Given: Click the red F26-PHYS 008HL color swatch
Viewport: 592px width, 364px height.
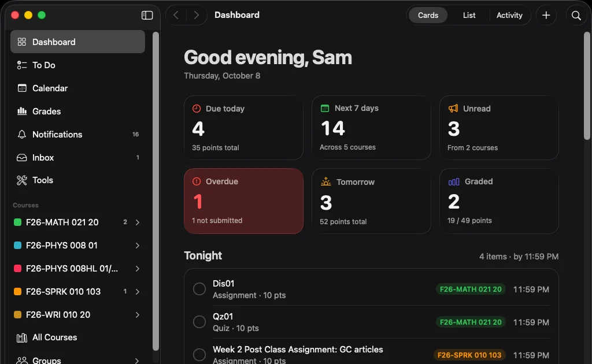Looking at the screenshot, I should 17,269.
